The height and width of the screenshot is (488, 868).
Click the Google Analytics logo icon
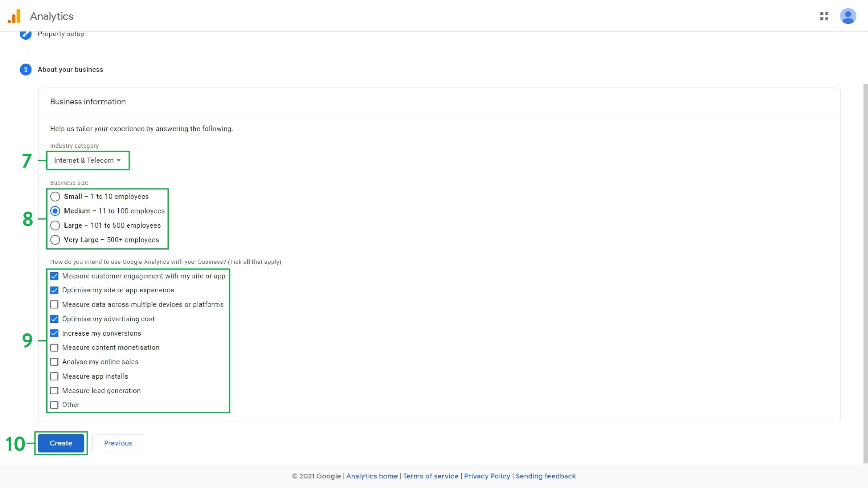pos(14,16)
